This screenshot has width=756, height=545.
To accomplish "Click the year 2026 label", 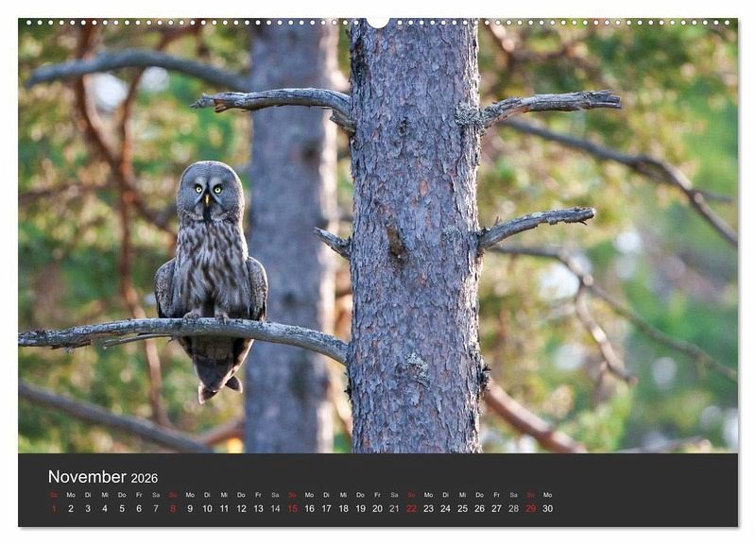I will click(x=145, y=479).
